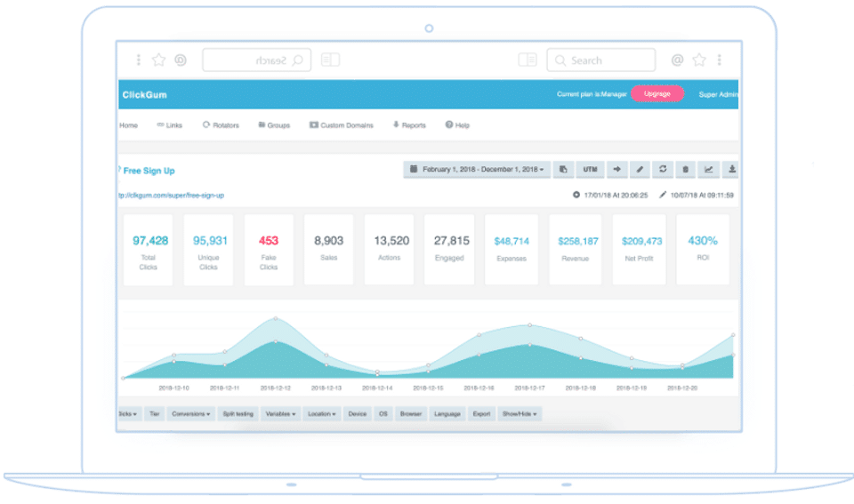Click the copy link icon beside date range
The image size is (854, 504).
(563, 169)
